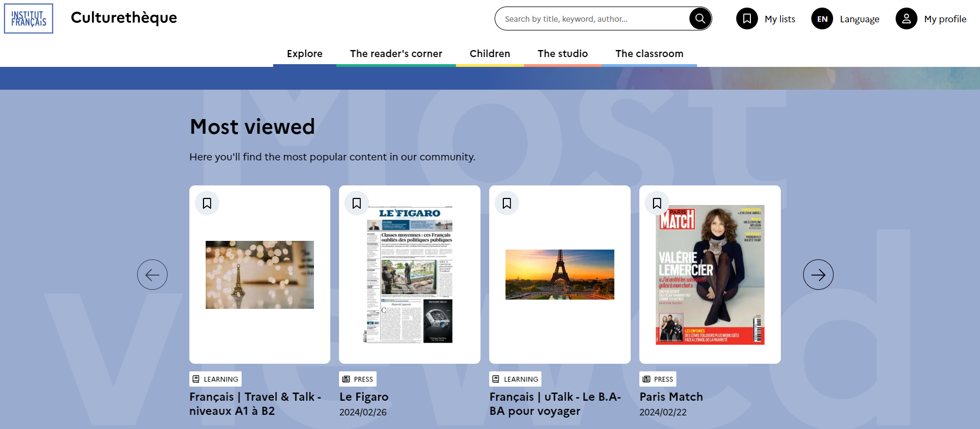
Task: Open The classroom menu item
Action: [x=649, y=54]
